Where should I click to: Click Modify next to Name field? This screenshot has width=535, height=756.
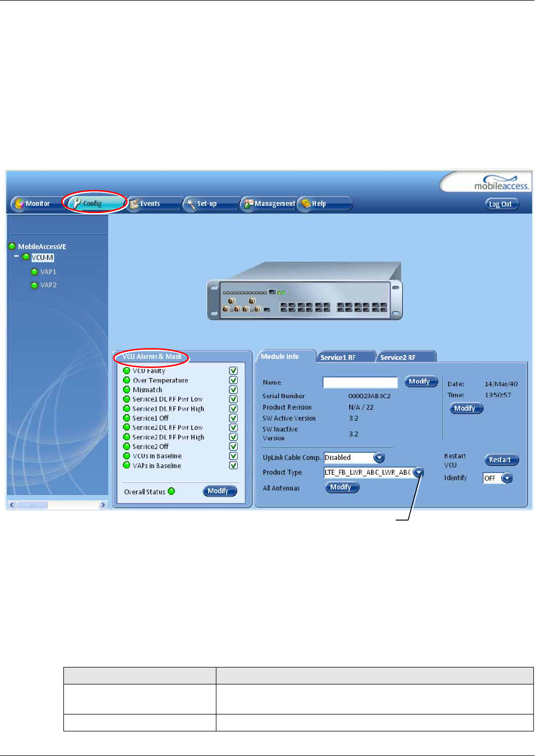coord(421,382)
